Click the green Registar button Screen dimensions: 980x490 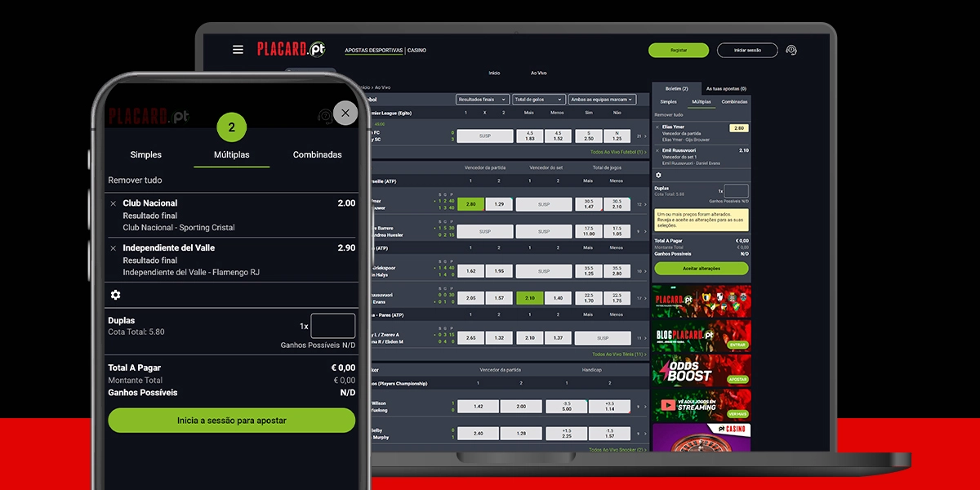click(x=679, y=50)
